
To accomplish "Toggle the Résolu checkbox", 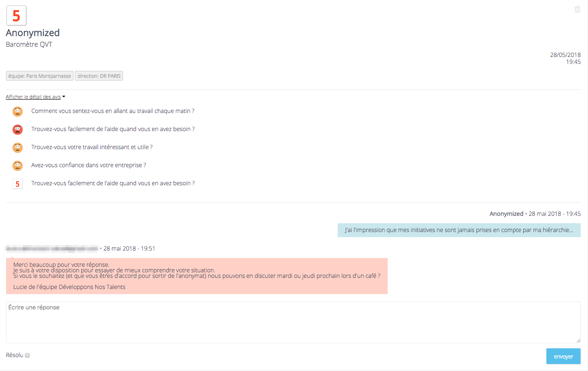I will pos(27,355).
